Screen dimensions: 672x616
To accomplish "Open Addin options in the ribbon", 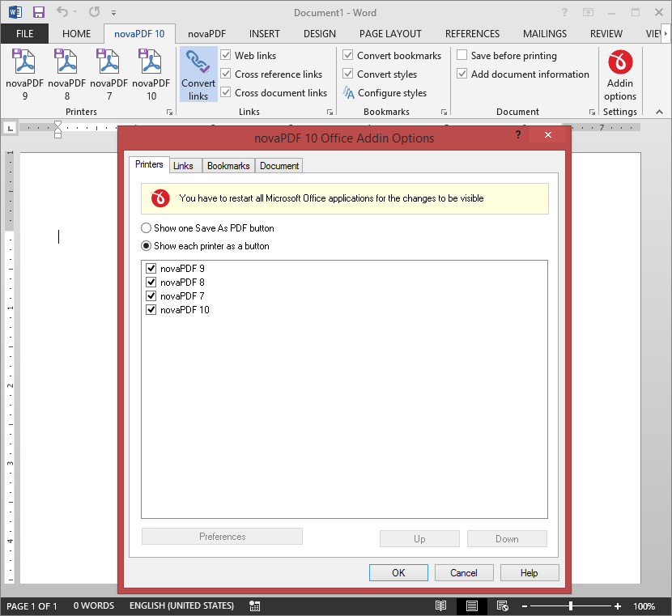I will (619, 76).
